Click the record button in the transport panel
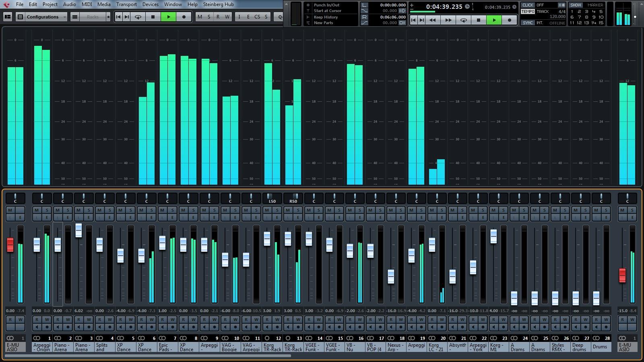644x362 pixels. [x=510, y=20]
